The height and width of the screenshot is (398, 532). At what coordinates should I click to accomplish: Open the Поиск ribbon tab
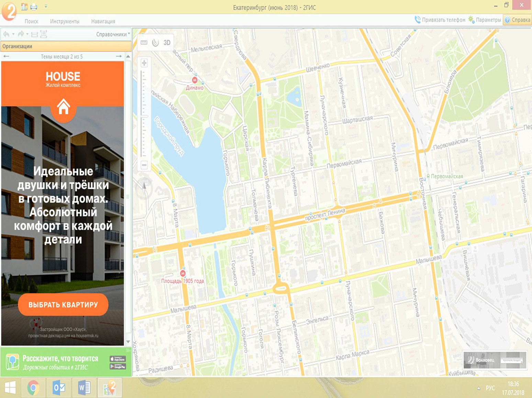[x=31, y=21]
